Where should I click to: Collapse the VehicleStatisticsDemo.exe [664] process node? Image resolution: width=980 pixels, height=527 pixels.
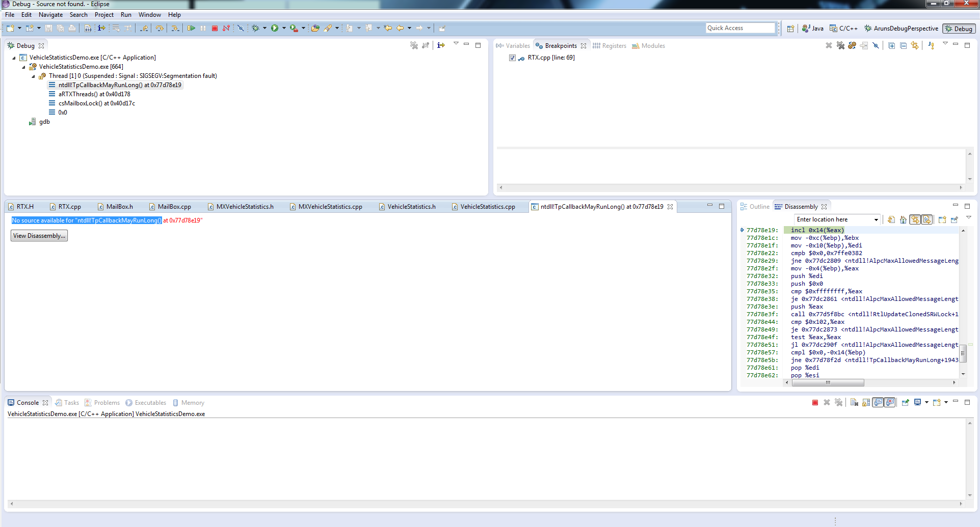pos(23,67)
